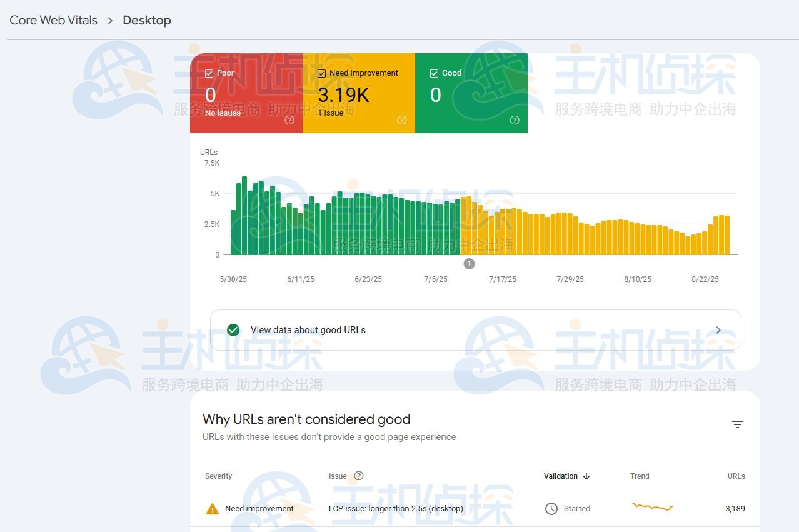Open View data about good URLs
799x532 pixels.
308,330
